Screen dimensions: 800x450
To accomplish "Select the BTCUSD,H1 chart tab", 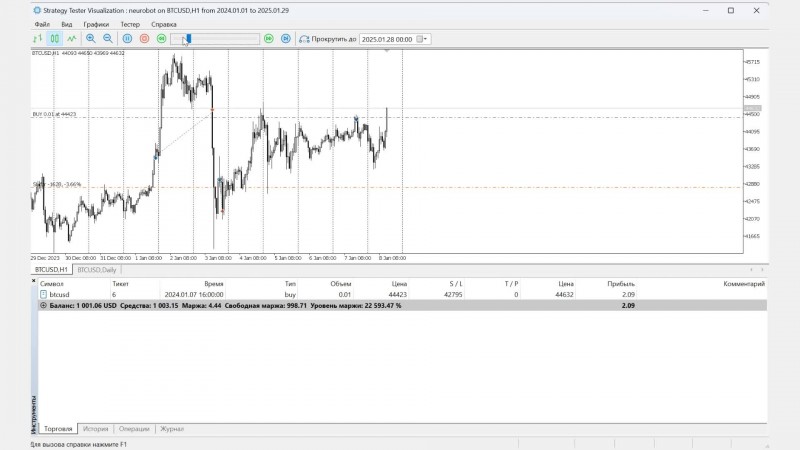I will (x=51, y=269).
